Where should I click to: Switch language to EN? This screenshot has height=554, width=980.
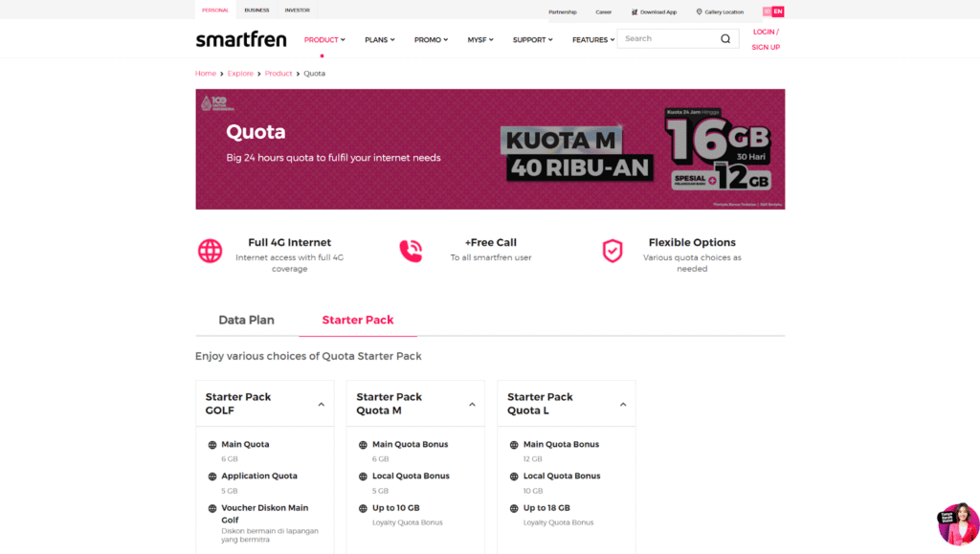(x=778, y=11)
